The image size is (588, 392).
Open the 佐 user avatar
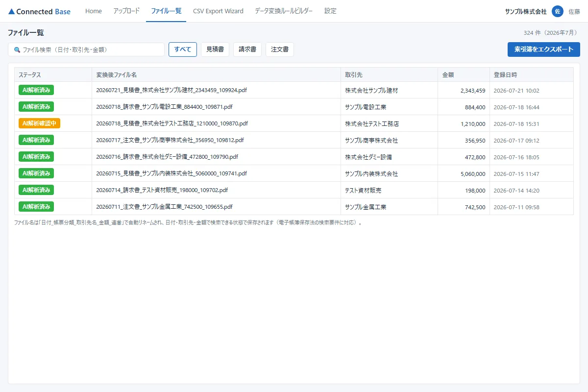click(558, 11)
